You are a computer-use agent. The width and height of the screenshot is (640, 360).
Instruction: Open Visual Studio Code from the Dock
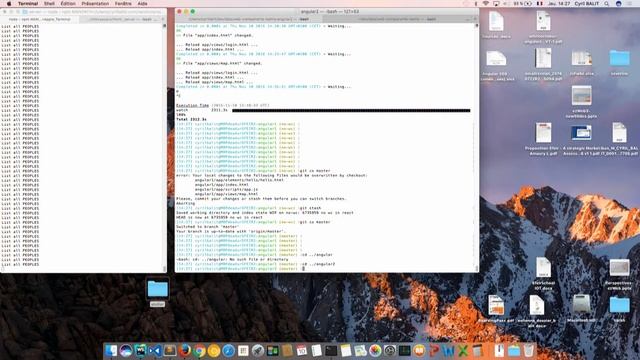point(155,350)
